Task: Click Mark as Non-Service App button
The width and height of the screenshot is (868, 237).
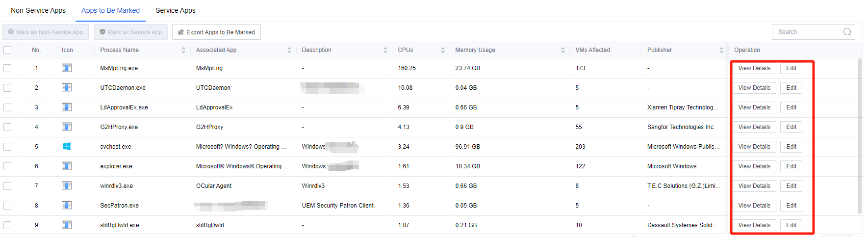Action: coord(45,32)
